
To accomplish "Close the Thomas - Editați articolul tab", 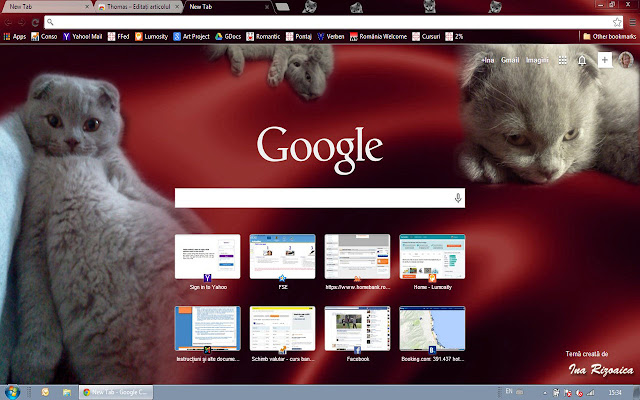I will coord(177,7).
